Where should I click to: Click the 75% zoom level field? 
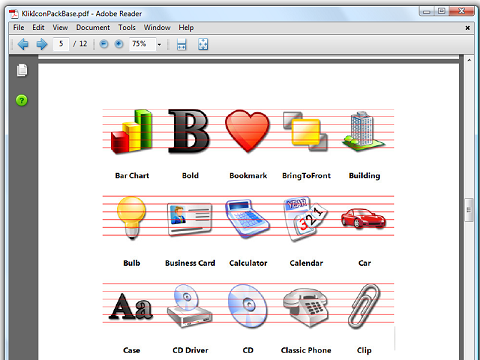[x=143, y=44]
